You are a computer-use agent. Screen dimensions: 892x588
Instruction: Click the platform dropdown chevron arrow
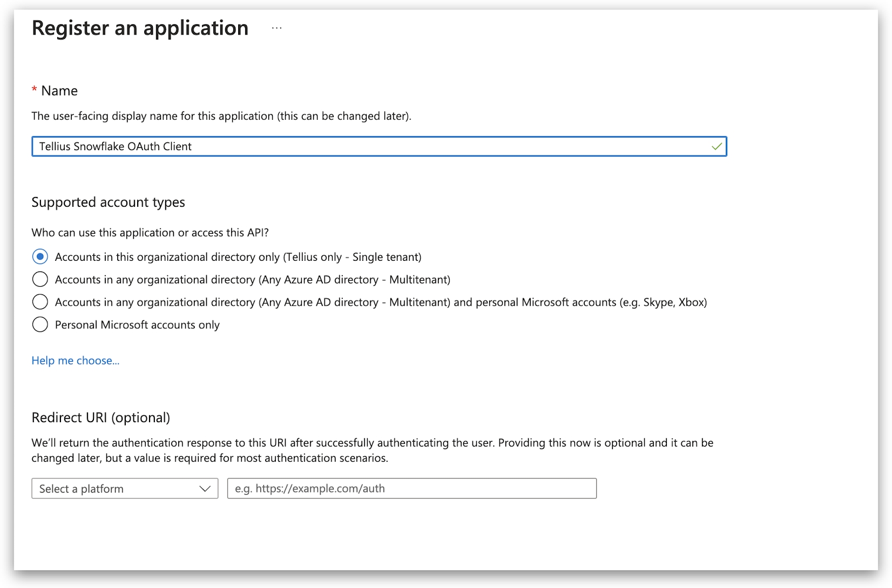(205, 489)
